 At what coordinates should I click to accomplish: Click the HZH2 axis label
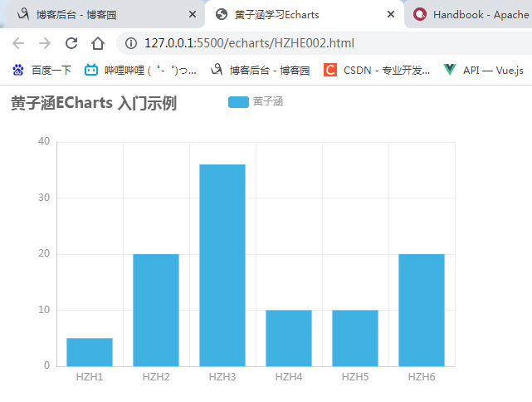(x=156, y=377)
